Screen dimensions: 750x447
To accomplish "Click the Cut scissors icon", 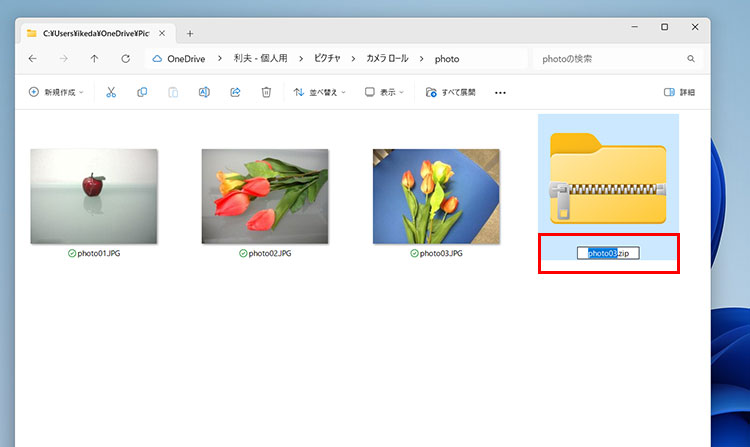I will point(111,92).
